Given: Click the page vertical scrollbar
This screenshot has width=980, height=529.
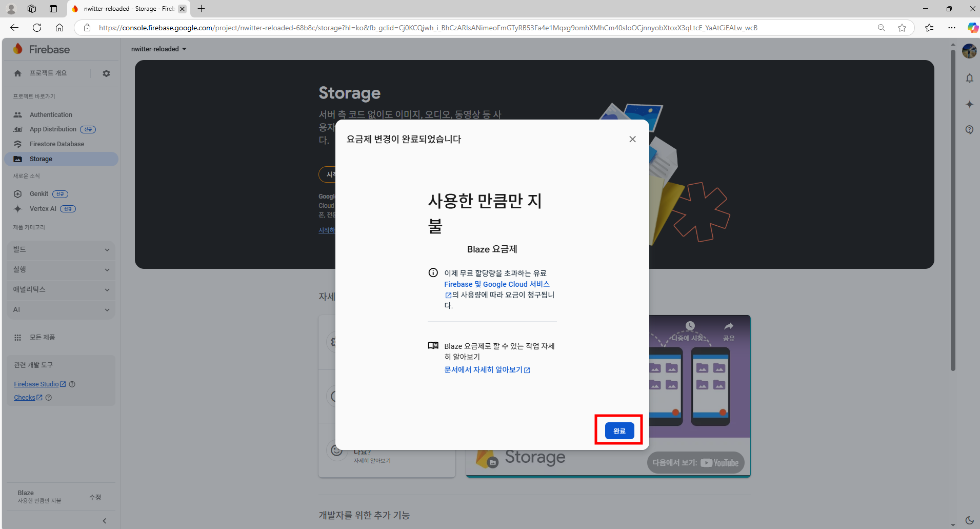Looking at the screenshot, I should click(953, 210).
